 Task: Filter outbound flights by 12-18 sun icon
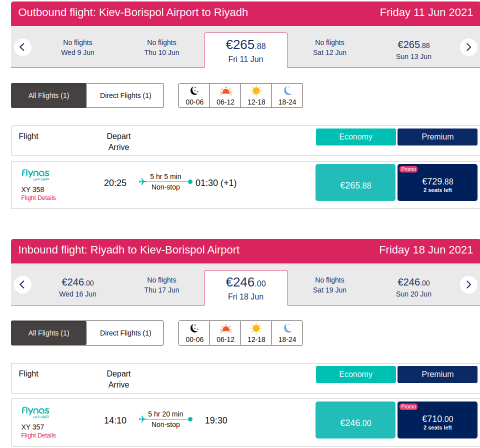click(256, 95)
